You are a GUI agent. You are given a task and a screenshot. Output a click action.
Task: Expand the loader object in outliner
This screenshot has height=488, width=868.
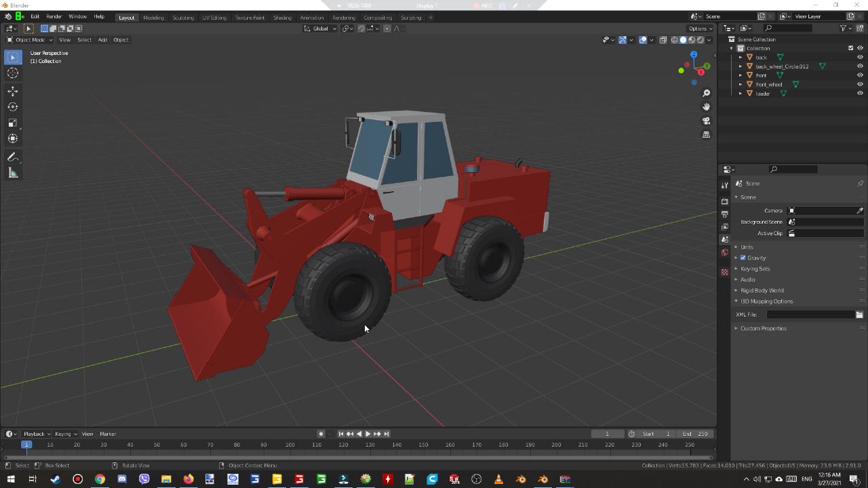point(741,94)
